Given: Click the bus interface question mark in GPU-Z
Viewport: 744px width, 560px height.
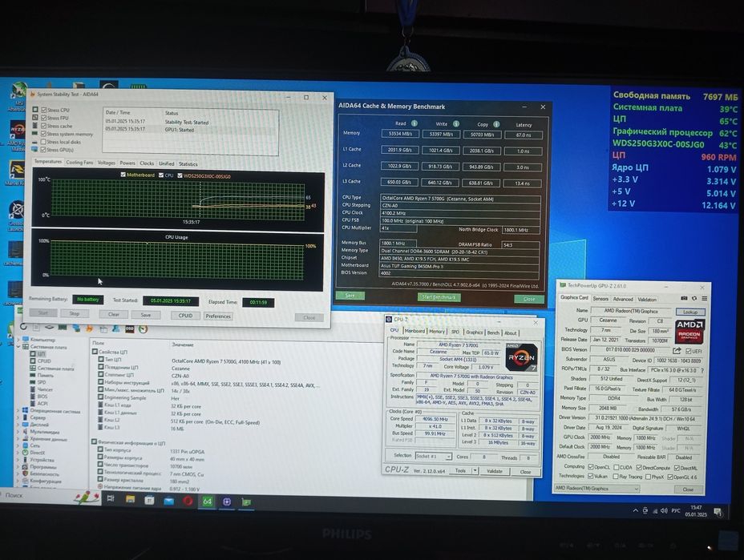Looking at the screenshot, I should (702, 370).
